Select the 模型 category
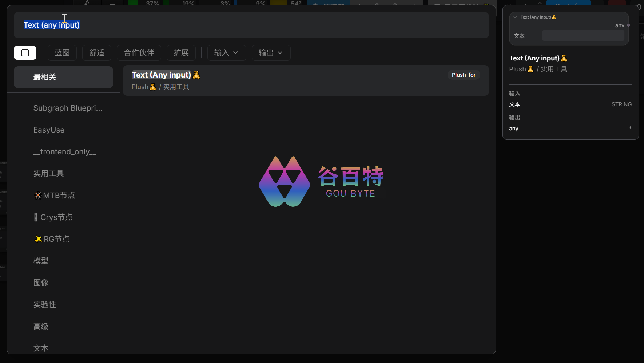The image size is (644, 363). pos(63,261)
